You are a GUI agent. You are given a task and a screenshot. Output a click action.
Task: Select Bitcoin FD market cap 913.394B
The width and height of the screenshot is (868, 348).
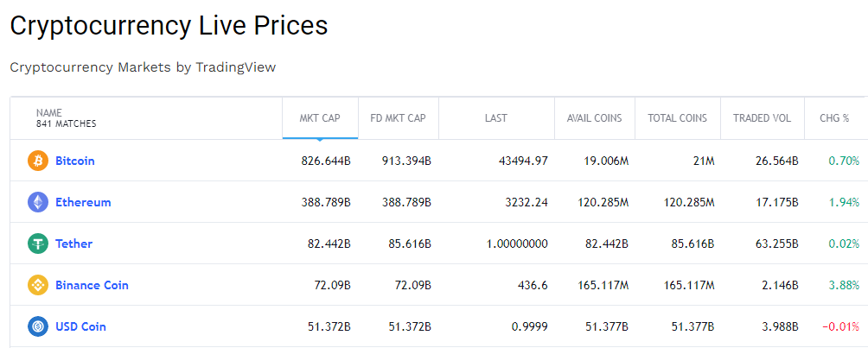[407, 161]
